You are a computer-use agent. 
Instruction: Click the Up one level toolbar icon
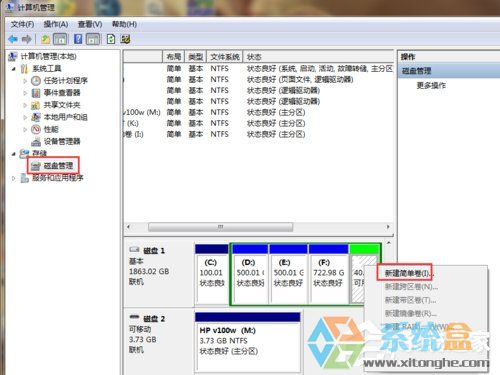45,39
